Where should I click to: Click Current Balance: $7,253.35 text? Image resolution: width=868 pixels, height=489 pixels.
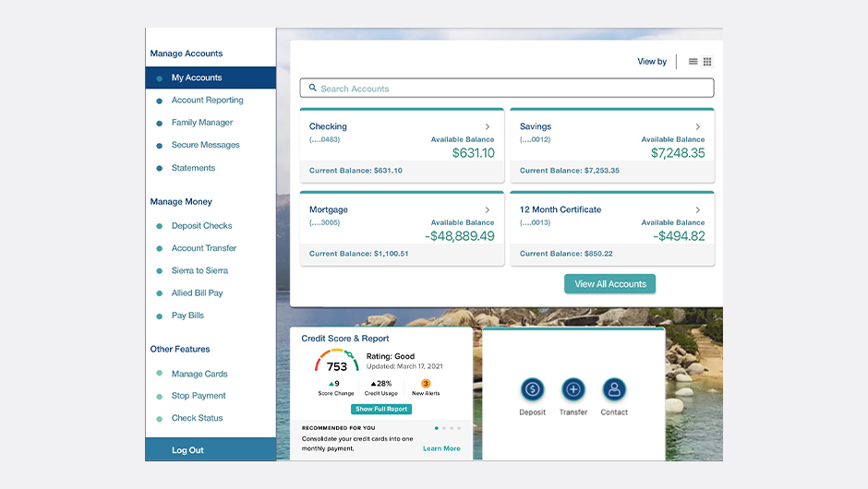[569, 171]
